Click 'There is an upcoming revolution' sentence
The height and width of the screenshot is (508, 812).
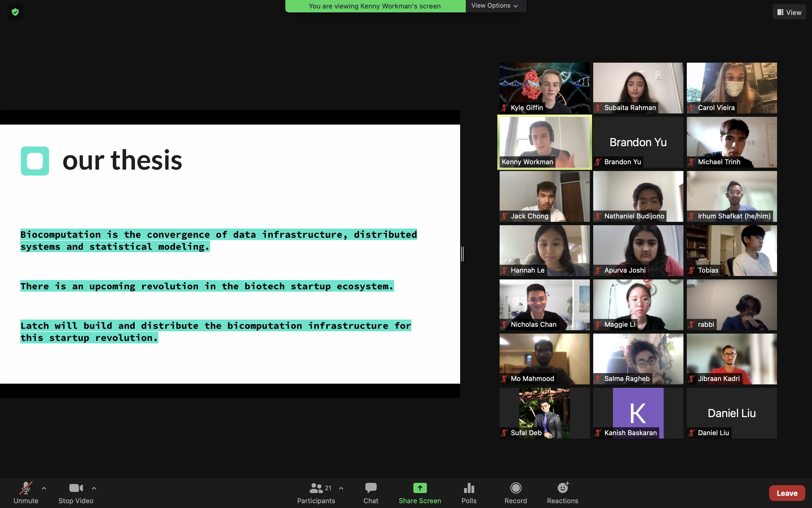click(x=207, y=286)
